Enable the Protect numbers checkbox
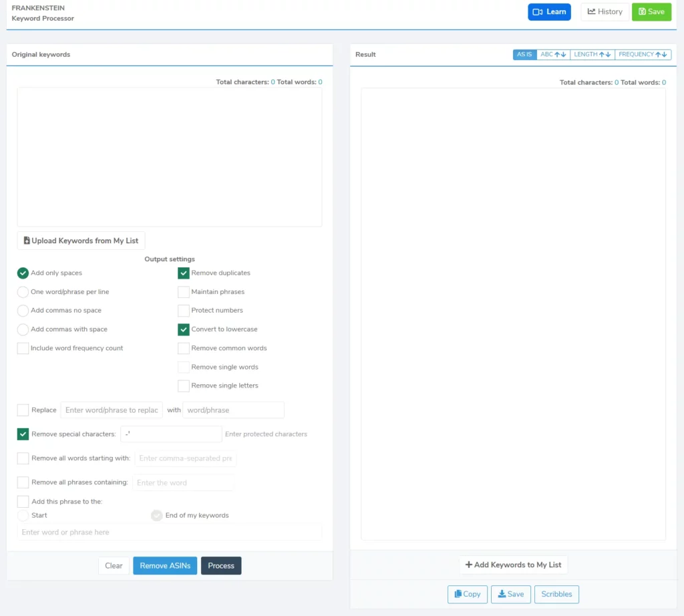 [x=184, y=310]
